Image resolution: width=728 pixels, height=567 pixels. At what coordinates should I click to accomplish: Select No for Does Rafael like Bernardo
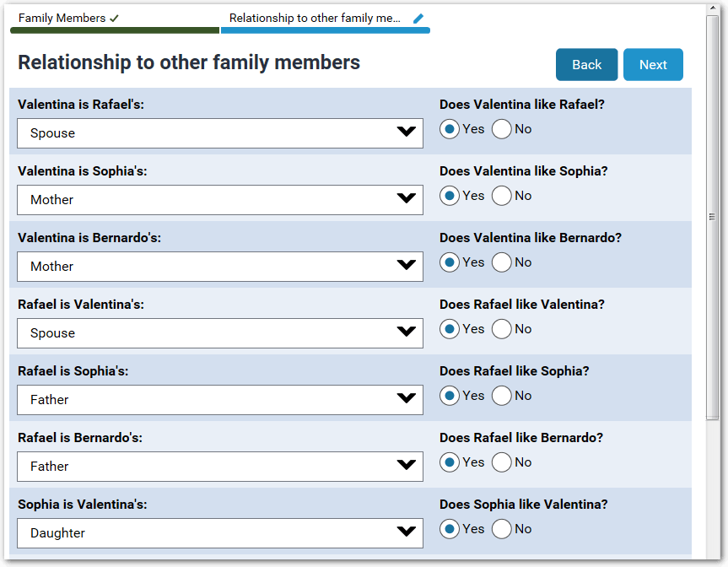[x=502, y=462]
